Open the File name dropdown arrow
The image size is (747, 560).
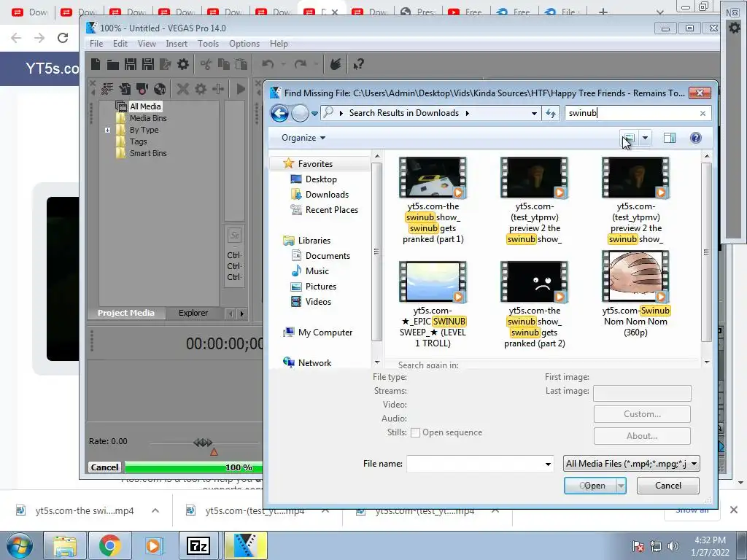548,464
